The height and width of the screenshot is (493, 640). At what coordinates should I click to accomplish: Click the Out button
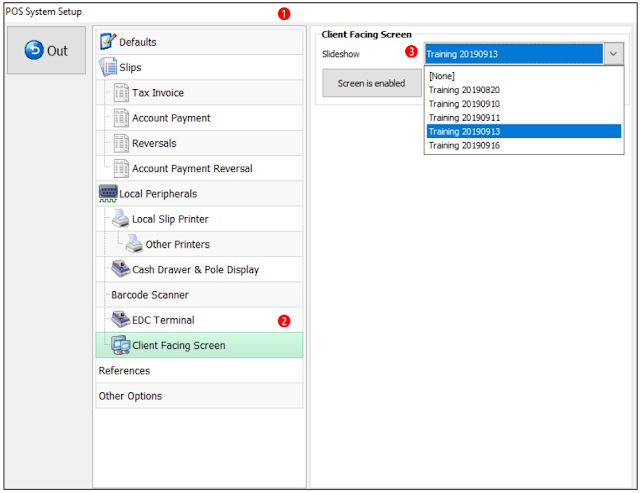tap(47, 50)
